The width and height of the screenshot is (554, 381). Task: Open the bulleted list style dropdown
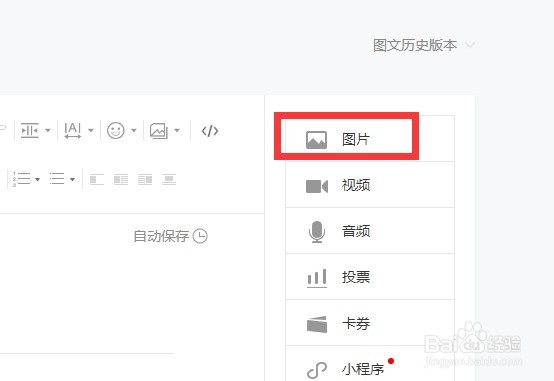click(x=72, y=179)
